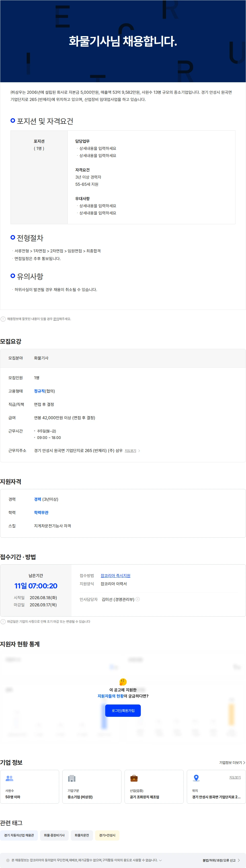This screenshot has height=868, width=246.
Task: Click 화물기사님 채용합니다 banner heading
Action: click(x=123, y=41)
